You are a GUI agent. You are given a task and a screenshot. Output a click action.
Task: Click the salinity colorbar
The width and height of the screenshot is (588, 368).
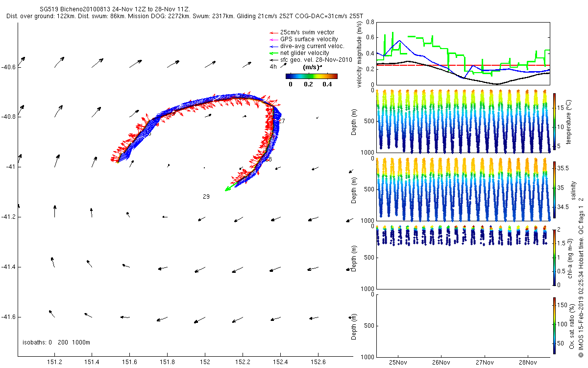pos(554,189)
